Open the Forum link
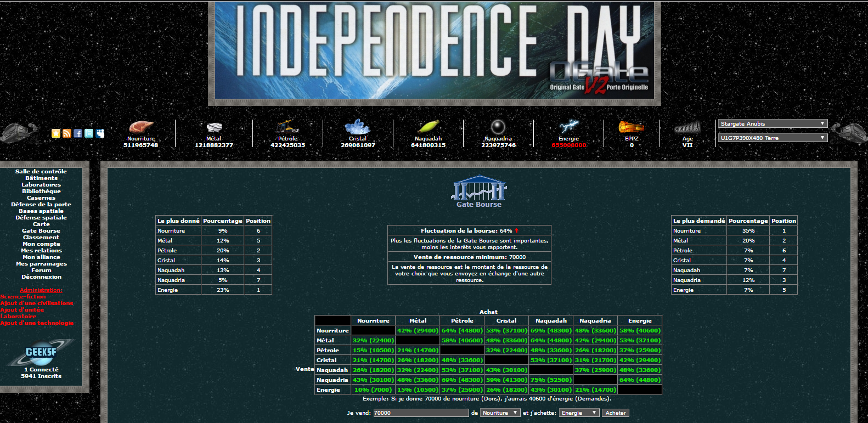The width and height of the screenshot is (868, 423). pyautogui.click(x=41, y=270)
